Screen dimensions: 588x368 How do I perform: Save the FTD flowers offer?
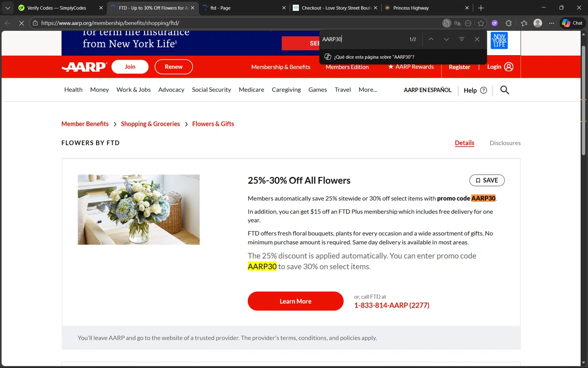click(487, 180)
